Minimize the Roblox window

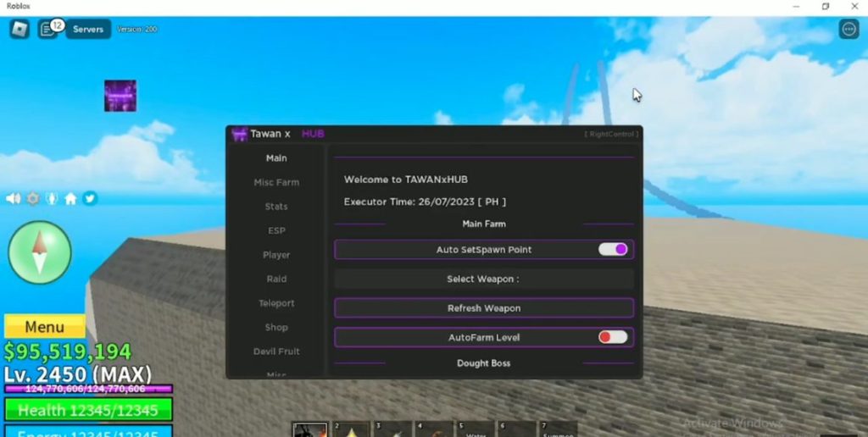coord(796,7)
